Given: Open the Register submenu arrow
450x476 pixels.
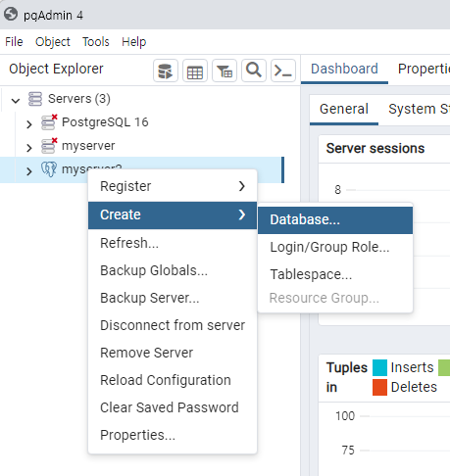Looking at the screenshot, I should pos(242,186).
